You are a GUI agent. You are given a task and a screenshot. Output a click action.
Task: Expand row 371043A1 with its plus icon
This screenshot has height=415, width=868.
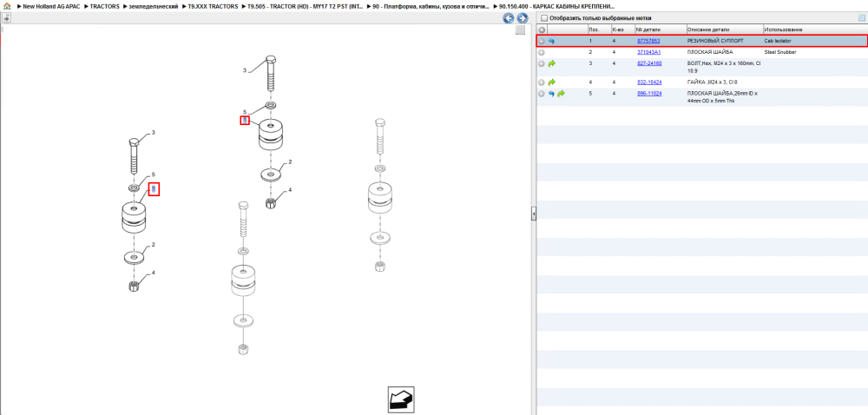tap(542, 53)
